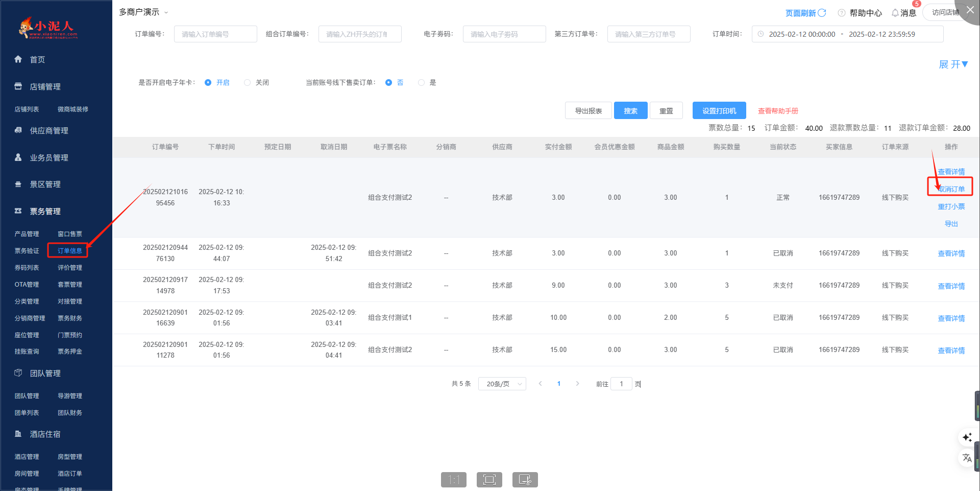
Task: Select 关闭 for electronic annual card
Action: 248,82
